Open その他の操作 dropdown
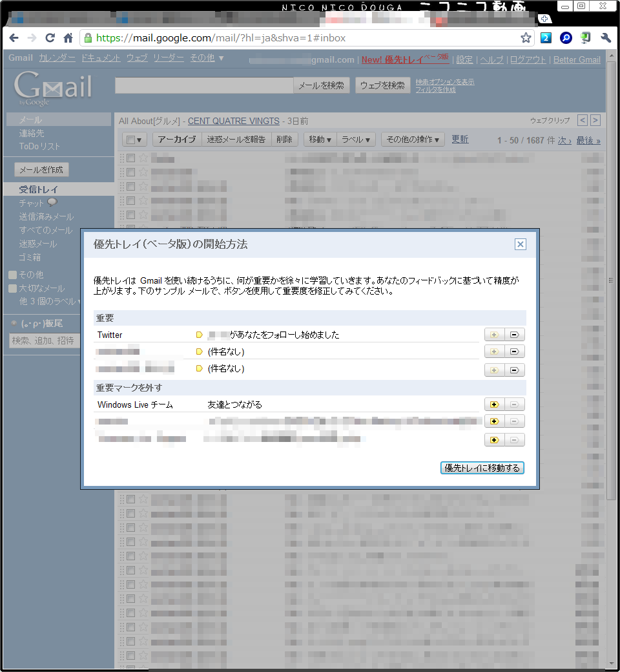This screenshot has width=620, height=672. (413, 140)
